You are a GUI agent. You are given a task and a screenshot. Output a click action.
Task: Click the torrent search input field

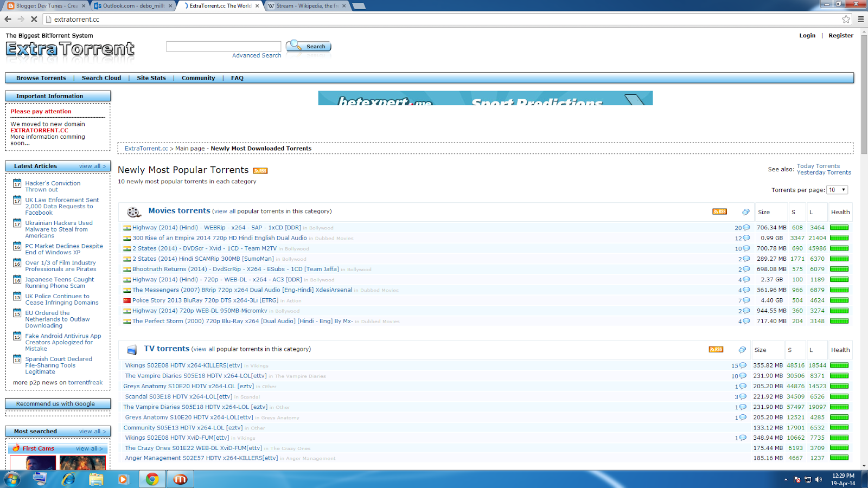pos(224,47)
